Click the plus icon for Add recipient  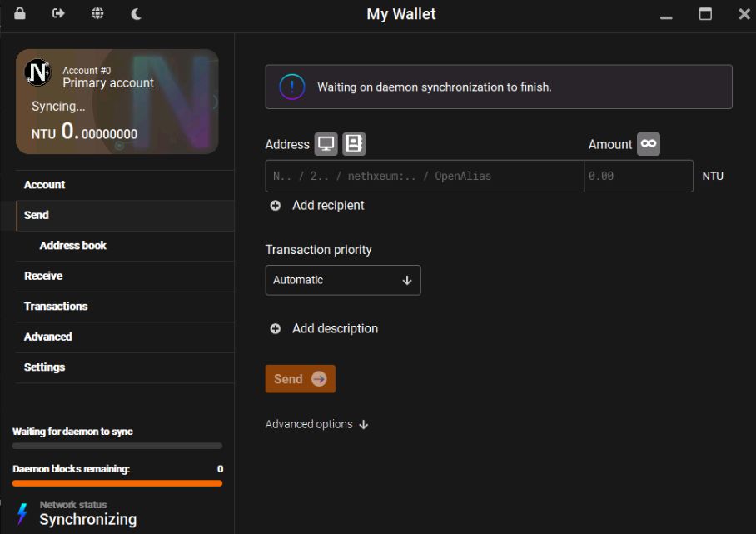click(276, 206)
